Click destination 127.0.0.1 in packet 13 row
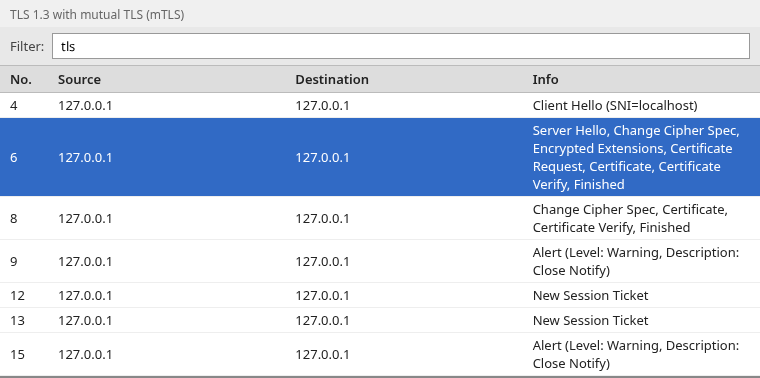 click(322, 320)
